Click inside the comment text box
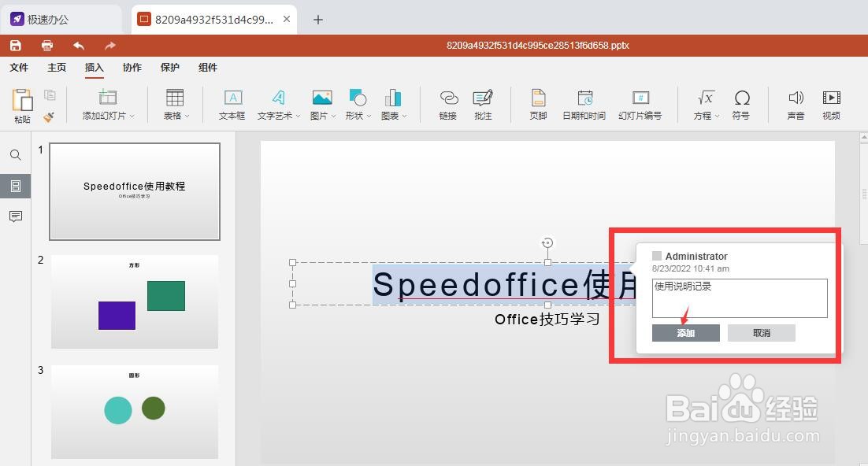This screenshot has width=868, height=466. click(x=740, y=298)
